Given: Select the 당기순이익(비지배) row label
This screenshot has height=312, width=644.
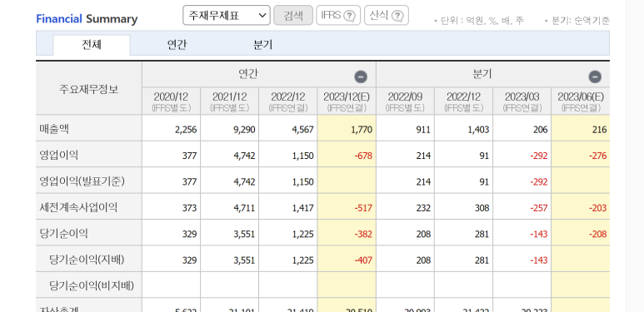Looking at the screenshot, I should pos(92,285).
